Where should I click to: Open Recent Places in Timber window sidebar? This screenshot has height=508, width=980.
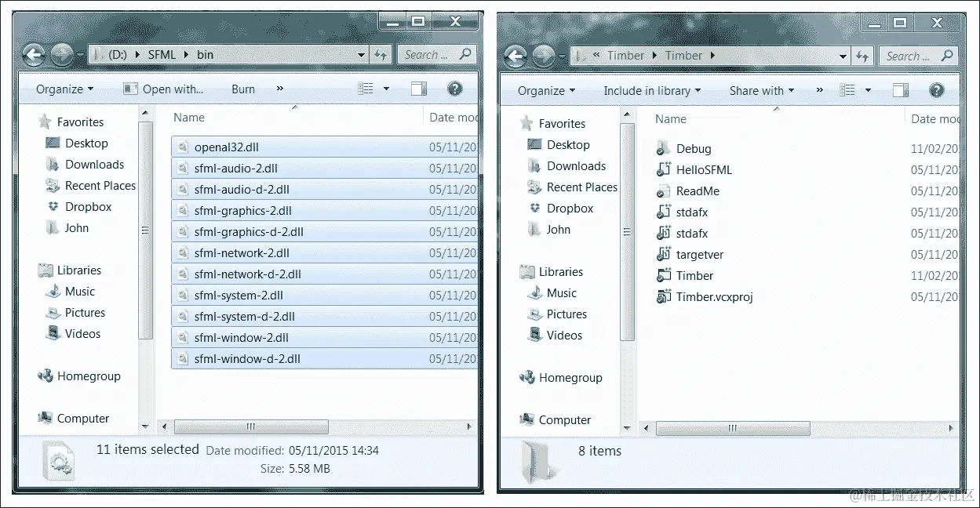pos(582,187)
